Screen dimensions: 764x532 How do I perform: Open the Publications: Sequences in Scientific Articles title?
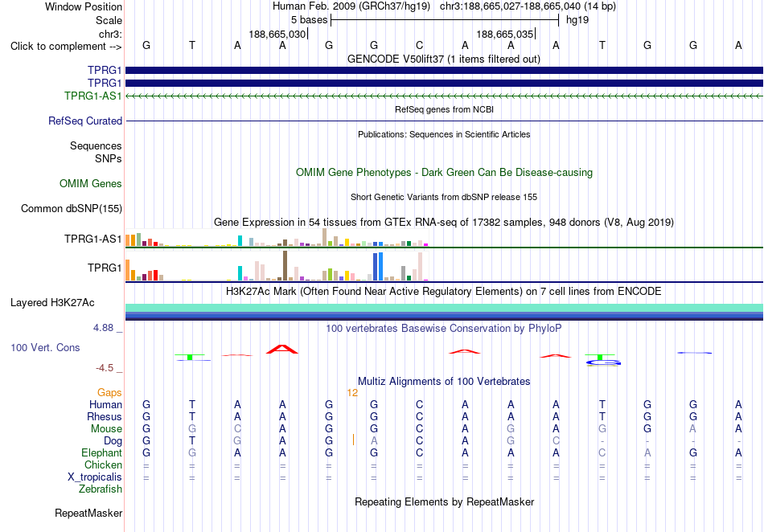click(444, 134)
